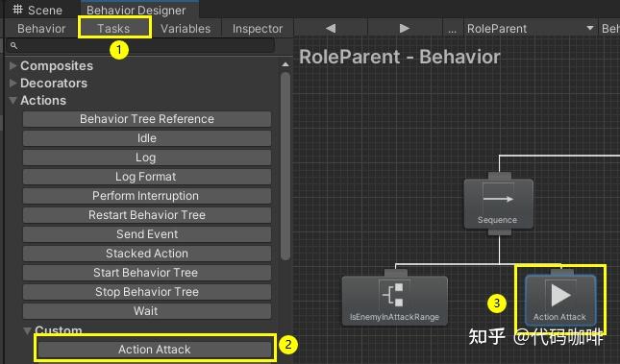The width and height of the screenshot is (620, 364).
Task: Click the task list vertical scrollbar
Action: (x=285, y=166)
